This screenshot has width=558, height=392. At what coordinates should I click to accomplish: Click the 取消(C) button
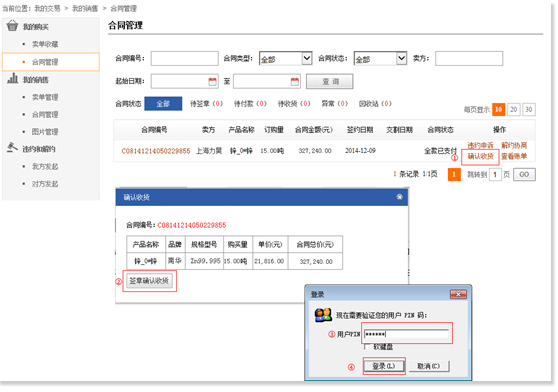[429, 366]
